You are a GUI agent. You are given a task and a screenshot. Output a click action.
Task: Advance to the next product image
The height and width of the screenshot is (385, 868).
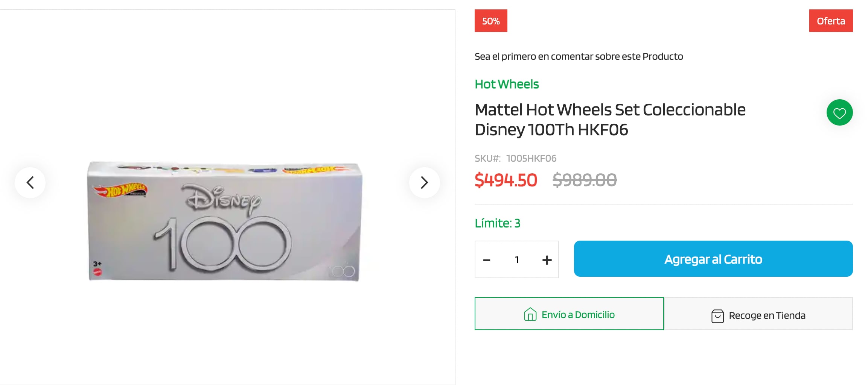point(424,183)
